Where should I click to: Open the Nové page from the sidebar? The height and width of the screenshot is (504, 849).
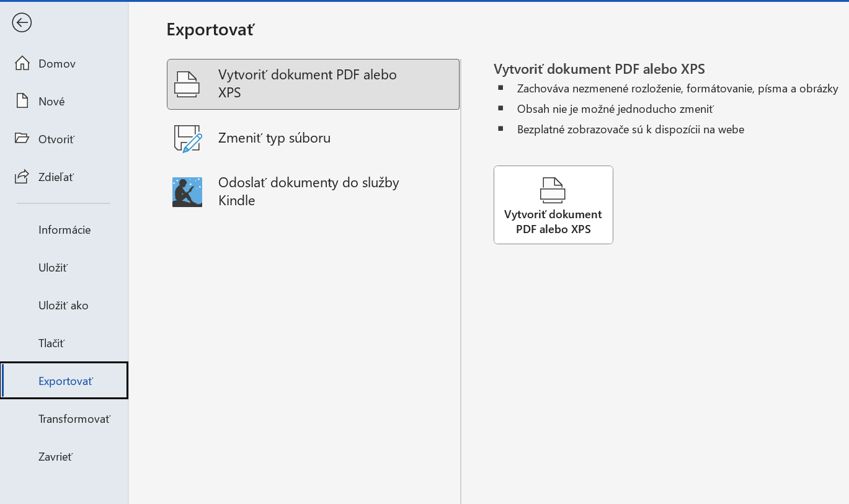pyautogui.click(x=51, y=101)
